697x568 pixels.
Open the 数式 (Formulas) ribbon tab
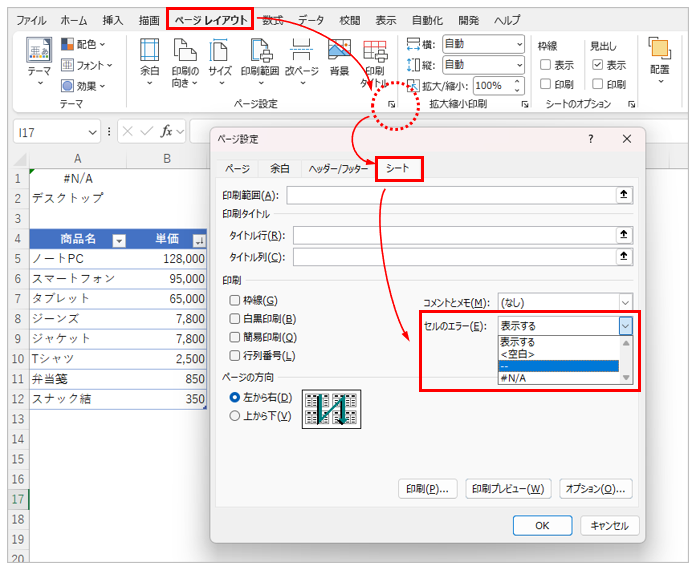272,20
